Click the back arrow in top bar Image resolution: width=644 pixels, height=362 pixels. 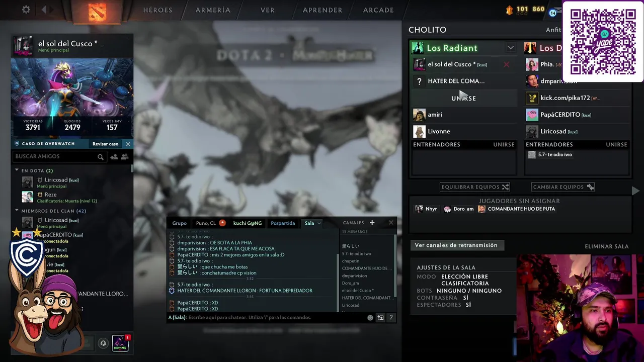(44, 10)
